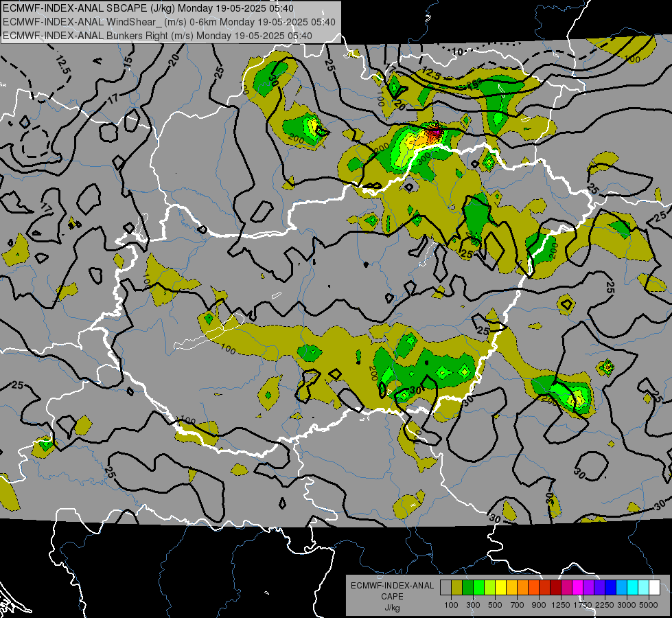Click the legend value 100
672x618 pixels.
point(451,605)
